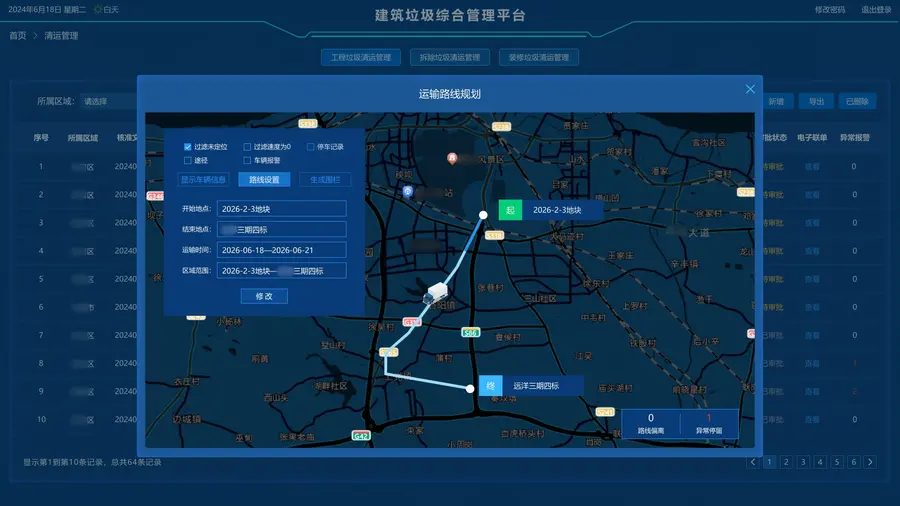Go to previous page arrow in pagination
The width and height of the screenshot is (900, 506).
coord(753,462)
